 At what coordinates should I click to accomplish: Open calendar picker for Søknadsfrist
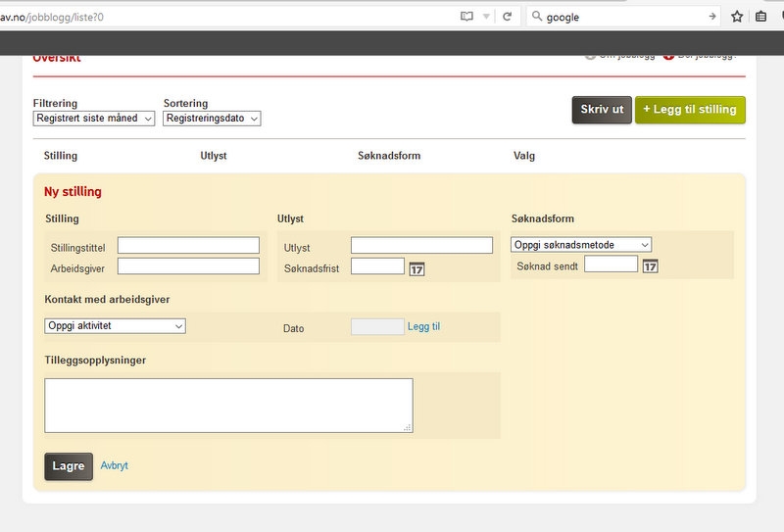pyautogui.click(x=417, y=269)
